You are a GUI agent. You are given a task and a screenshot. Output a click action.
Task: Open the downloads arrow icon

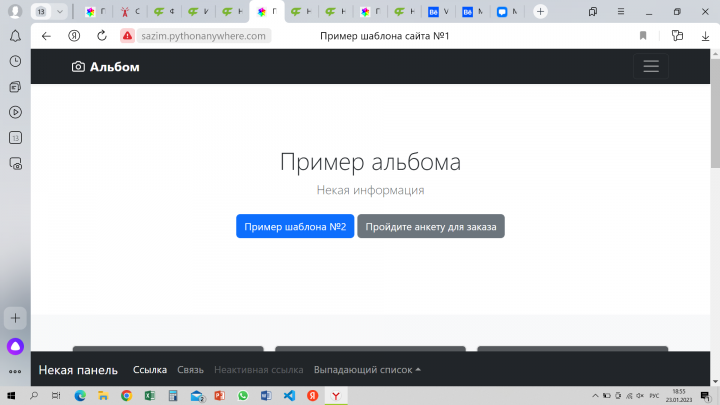click(x=705, y=36)
